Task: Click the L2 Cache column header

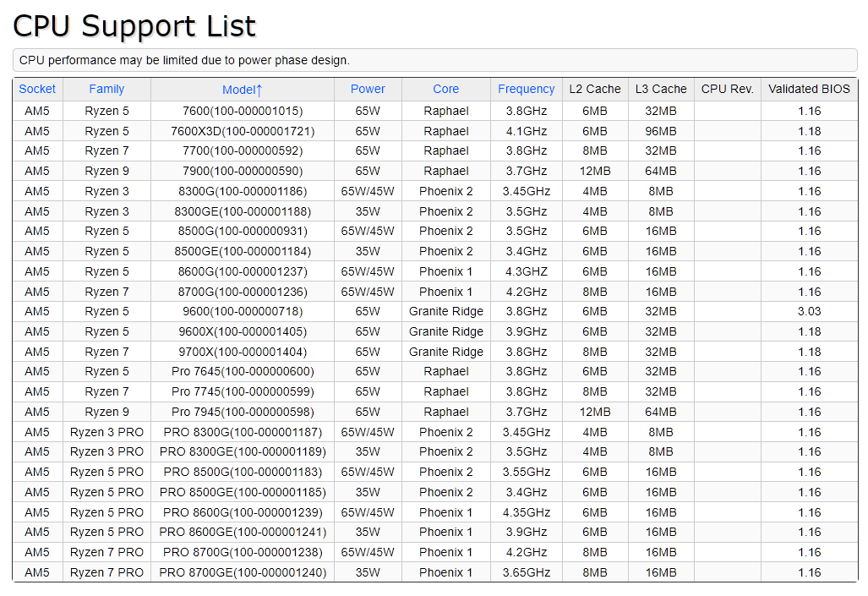Action: click(595, 89)
